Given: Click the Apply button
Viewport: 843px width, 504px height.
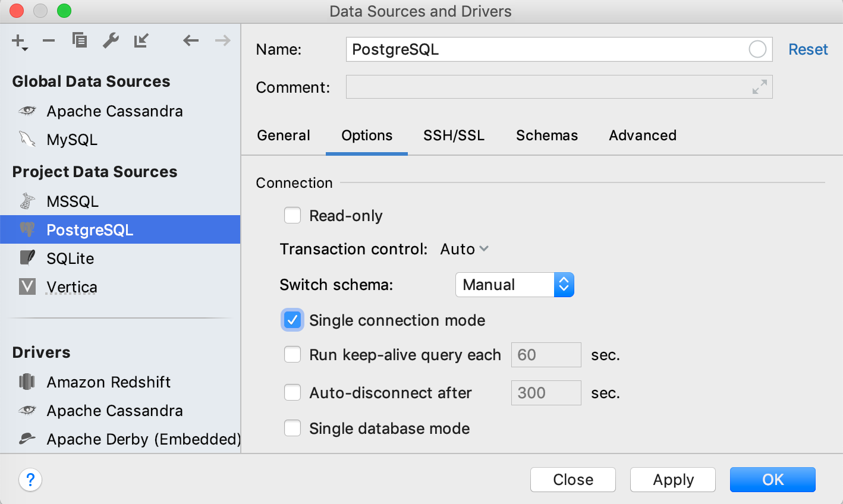Looking at the screenshot, I should pos(673,480).
